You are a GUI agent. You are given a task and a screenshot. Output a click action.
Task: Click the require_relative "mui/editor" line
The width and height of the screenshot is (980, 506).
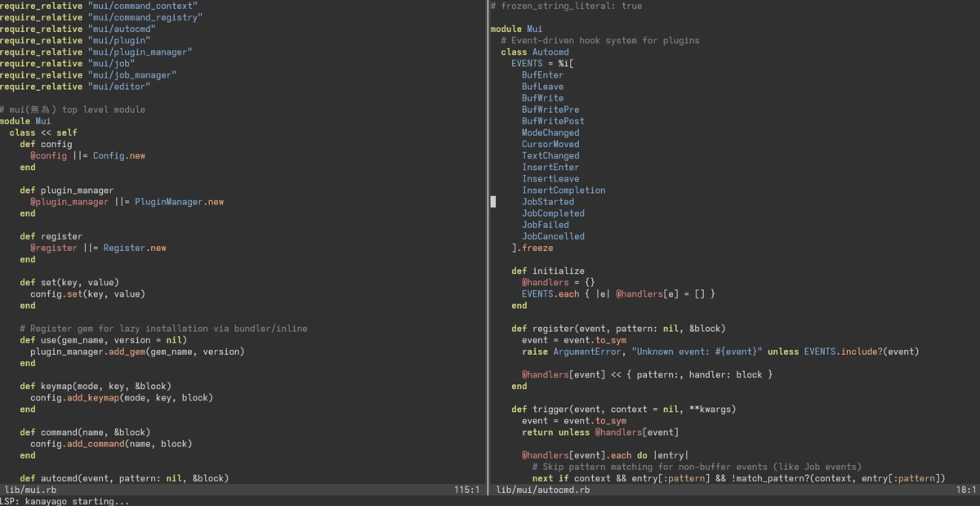click(x=75, y=87)
